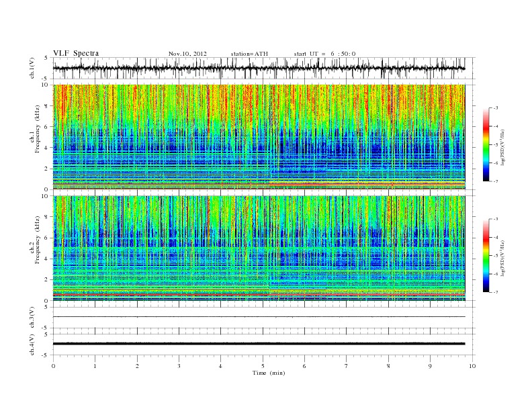The image size is (532, 411).
Task: Click the "-7" tick on the ch.1 colorbar
Action: coord(495,181)
